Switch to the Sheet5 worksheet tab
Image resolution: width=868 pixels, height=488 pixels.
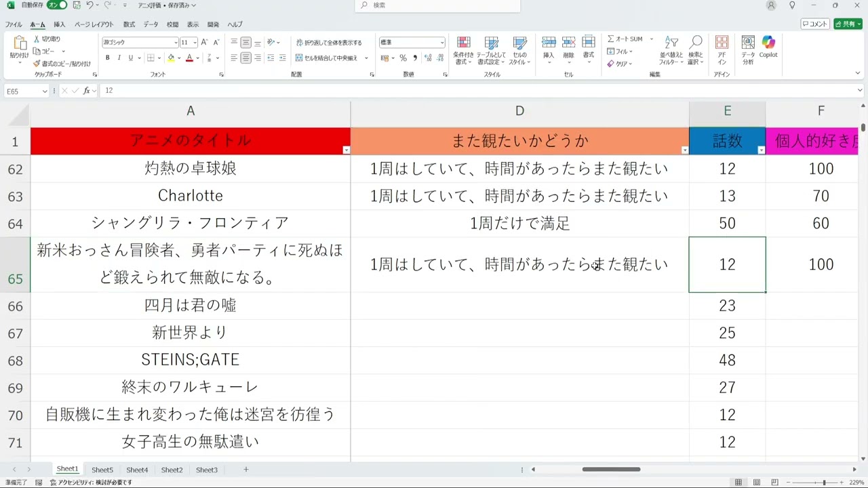[x=102, y=470]
